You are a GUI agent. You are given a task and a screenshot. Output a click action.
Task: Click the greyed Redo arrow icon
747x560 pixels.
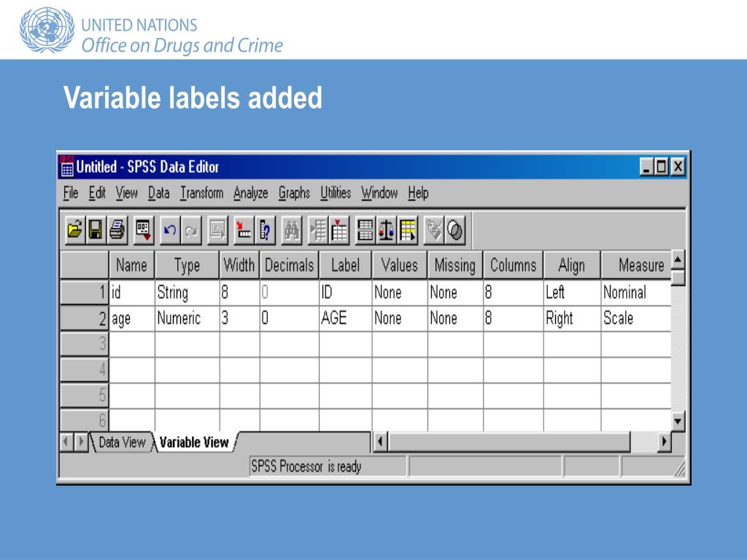pyautogui.click(x=191, y=231)
